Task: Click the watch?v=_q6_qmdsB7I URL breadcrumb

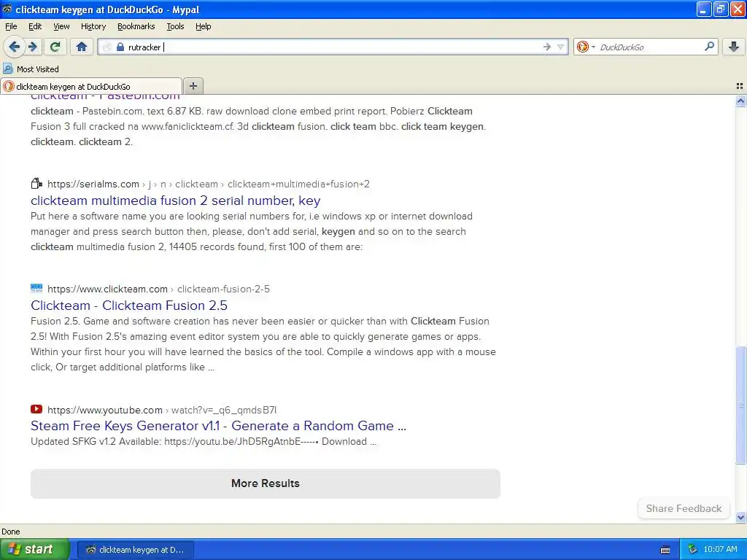Action: 224,410
